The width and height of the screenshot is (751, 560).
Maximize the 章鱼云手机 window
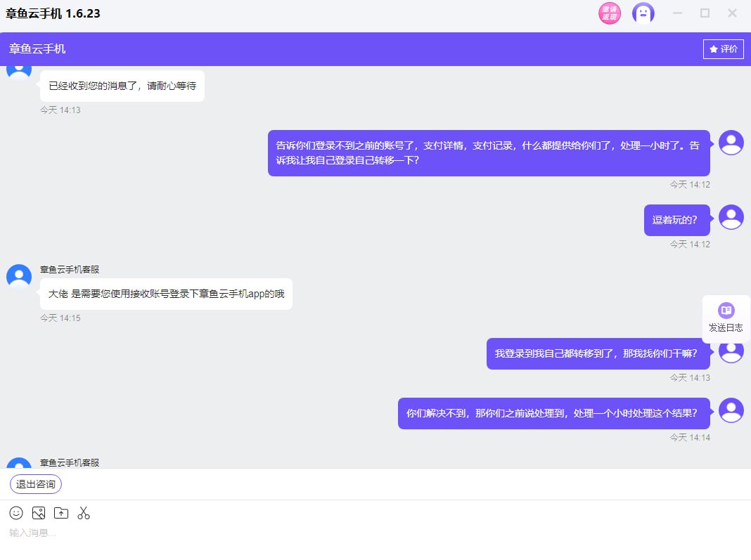[x=705, y=13]
